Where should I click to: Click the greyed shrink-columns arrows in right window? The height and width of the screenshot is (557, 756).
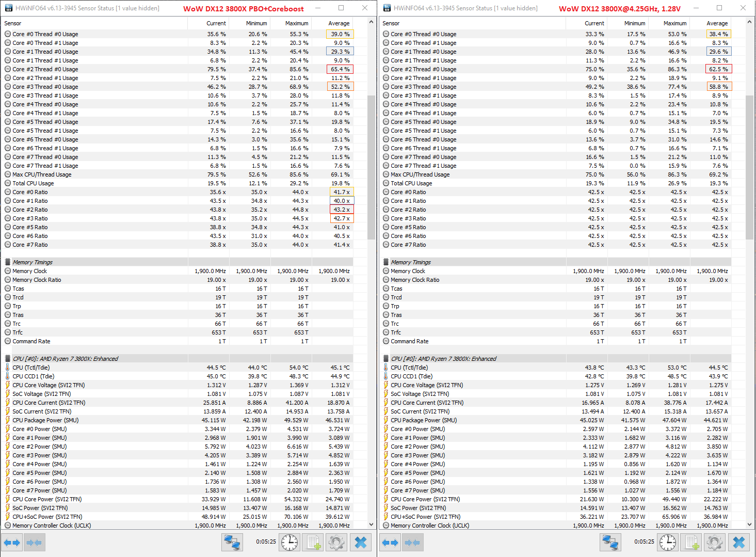coord(412,543)
